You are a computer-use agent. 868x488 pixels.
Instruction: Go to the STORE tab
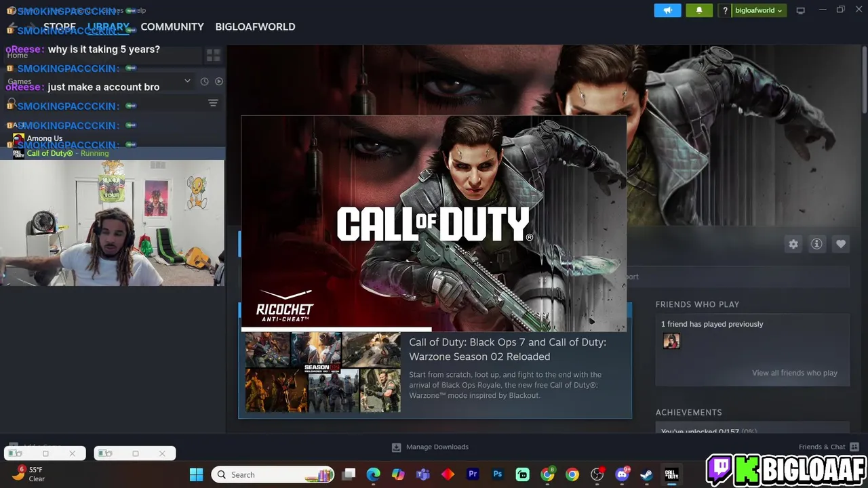60,26
